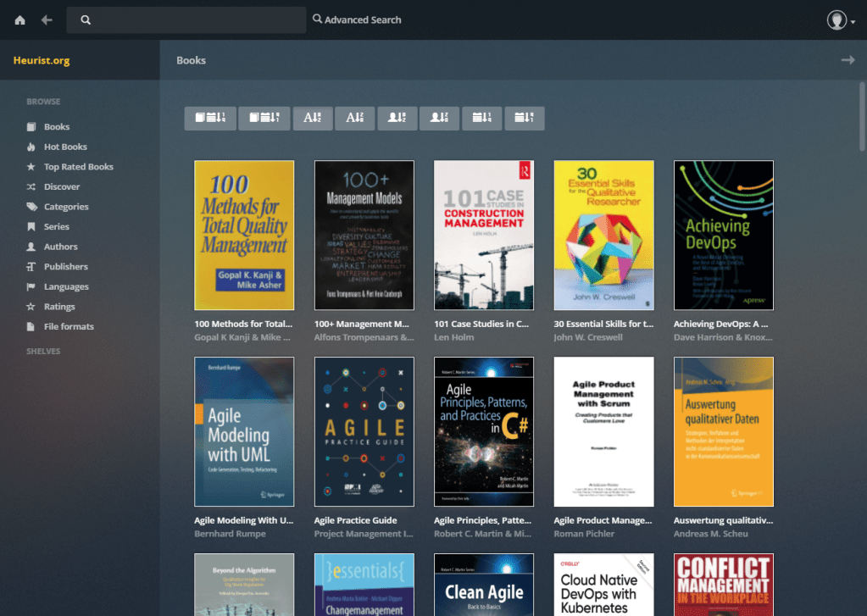
Task: Browse Categories from the sidebar
Action: tap(66, 207)
